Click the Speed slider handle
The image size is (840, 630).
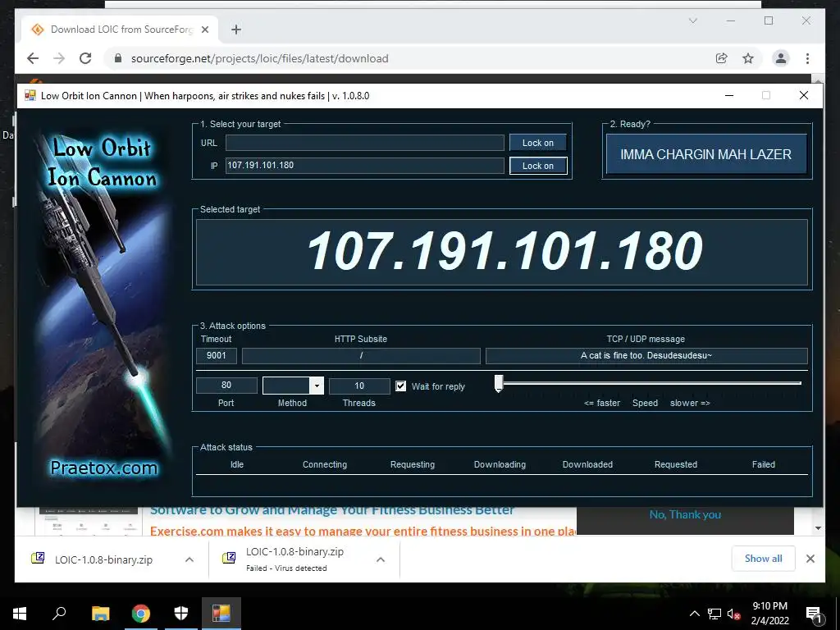pos(499,383)
